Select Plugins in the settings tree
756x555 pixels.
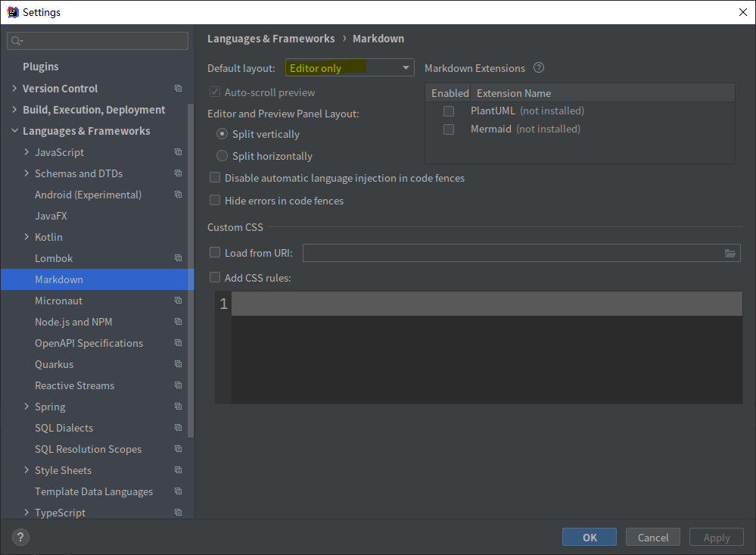tap(41, 67)
